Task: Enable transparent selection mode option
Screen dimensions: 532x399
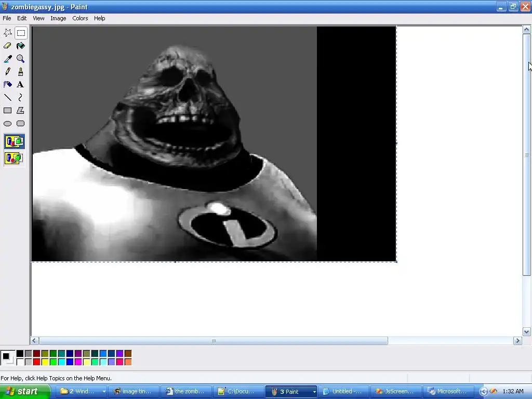Action: 14,158
